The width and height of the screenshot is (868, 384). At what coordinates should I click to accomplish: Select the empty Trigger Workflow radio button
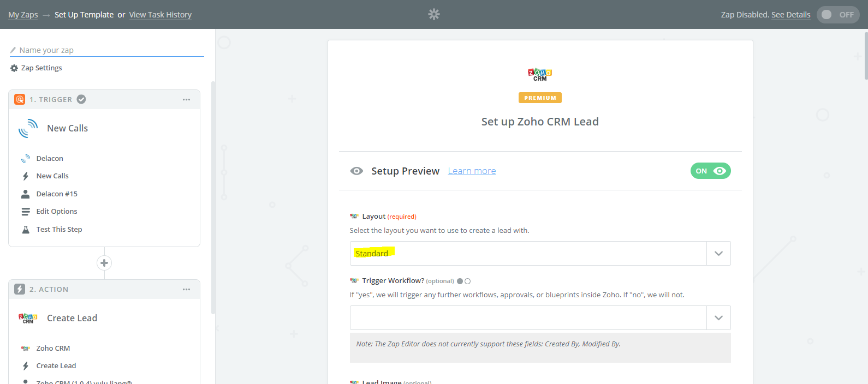point(467,281)
